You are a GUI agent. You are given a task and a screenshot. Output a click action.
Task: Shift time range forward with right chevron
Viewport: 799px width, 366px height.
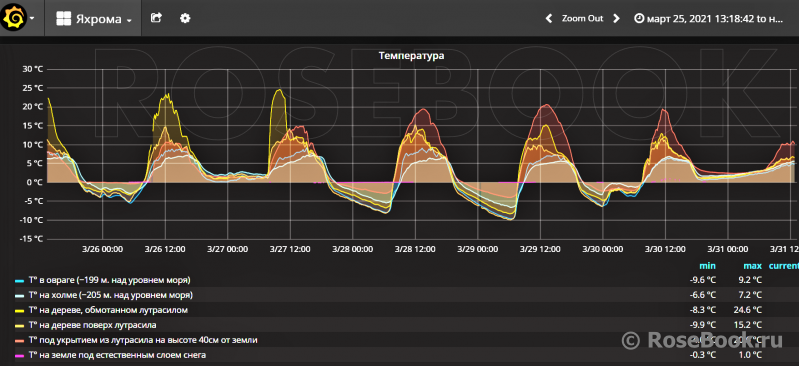click(616, 18)
